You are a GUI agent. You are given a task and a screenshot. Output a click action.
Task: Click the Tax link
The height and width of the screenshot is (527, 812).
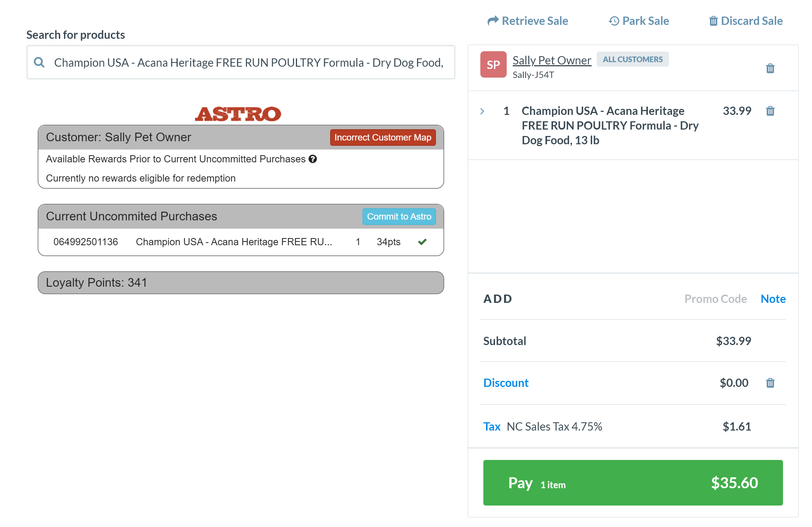[x=492, y=426]
